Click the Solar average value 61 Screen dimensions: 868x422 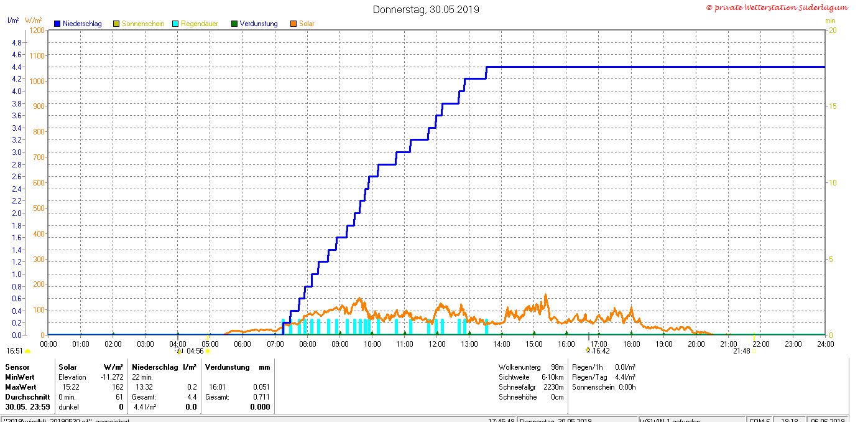pyautogui.click(x=119, y=397)
